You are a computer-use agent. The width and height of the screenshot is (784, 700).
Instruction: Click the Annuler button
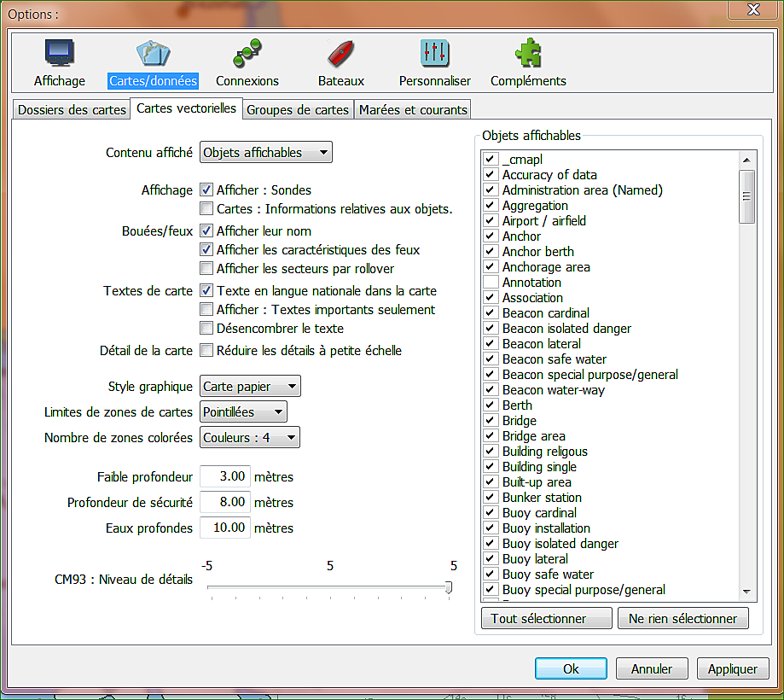[652, 668]
